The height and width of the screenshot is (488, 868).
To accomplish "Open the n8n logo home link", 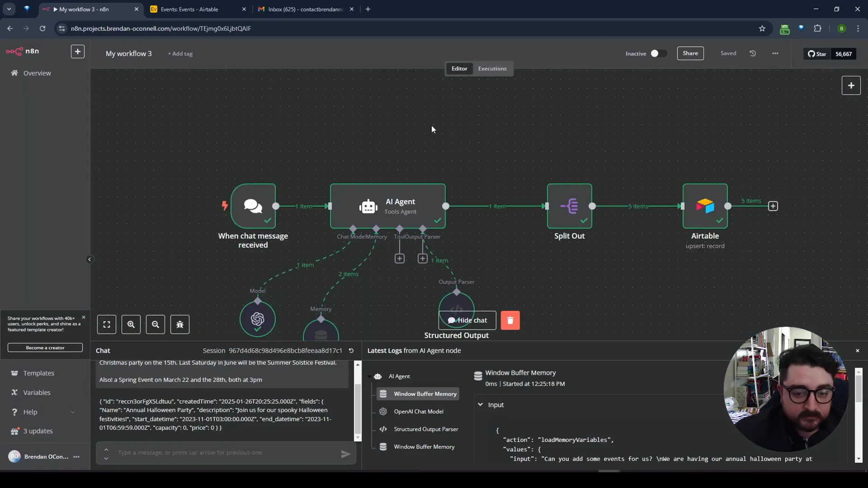I will tap(23, 51).
